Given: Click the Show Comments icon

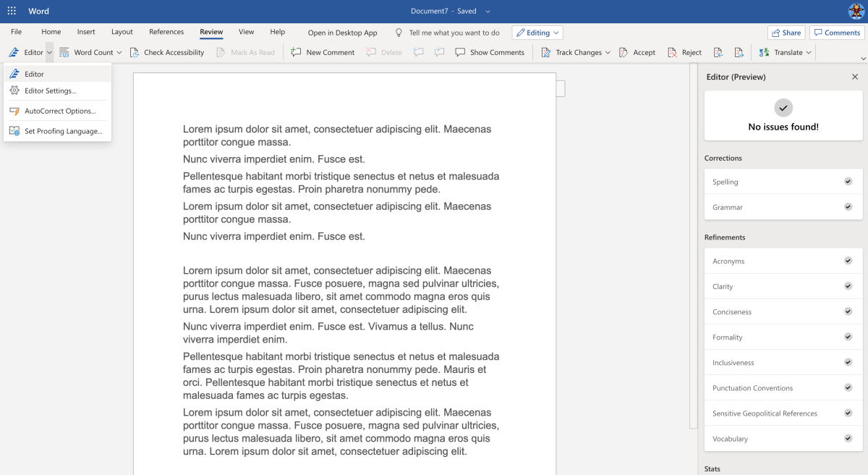Looking at the screenshot, I should tap(461, 51).
